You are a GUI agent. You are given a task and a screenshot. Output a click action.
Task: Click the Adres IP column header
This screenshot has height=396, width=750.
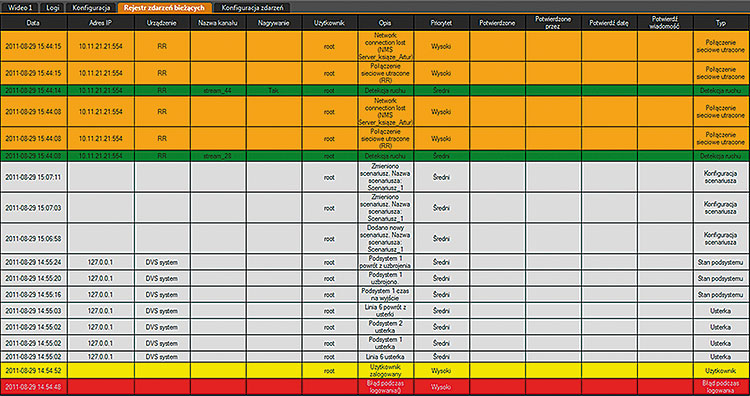(x=100, y=22)
